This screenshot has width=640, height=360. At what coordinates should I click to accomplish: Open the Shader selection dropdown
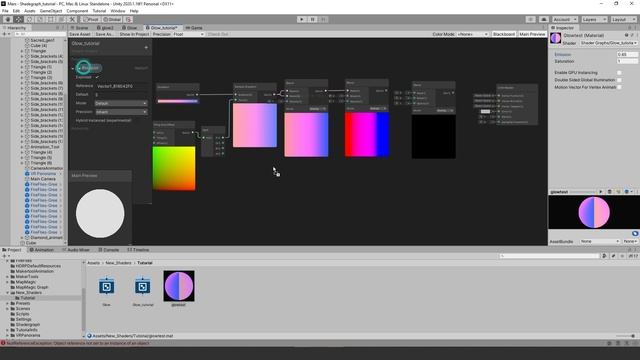[x=608, y=43]
